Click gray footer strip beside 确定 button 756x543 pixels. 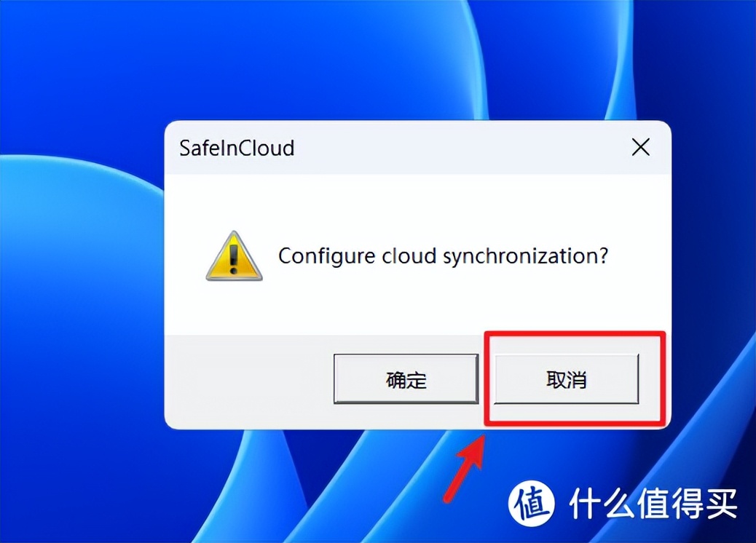click(248, 381)
